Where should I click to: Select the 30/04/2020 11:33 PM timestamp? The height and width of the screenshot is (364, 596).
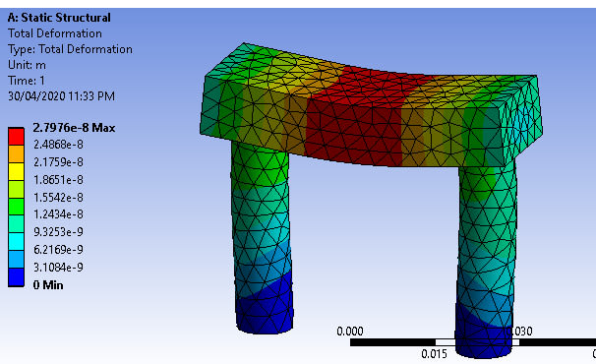[x=61, y=96]
